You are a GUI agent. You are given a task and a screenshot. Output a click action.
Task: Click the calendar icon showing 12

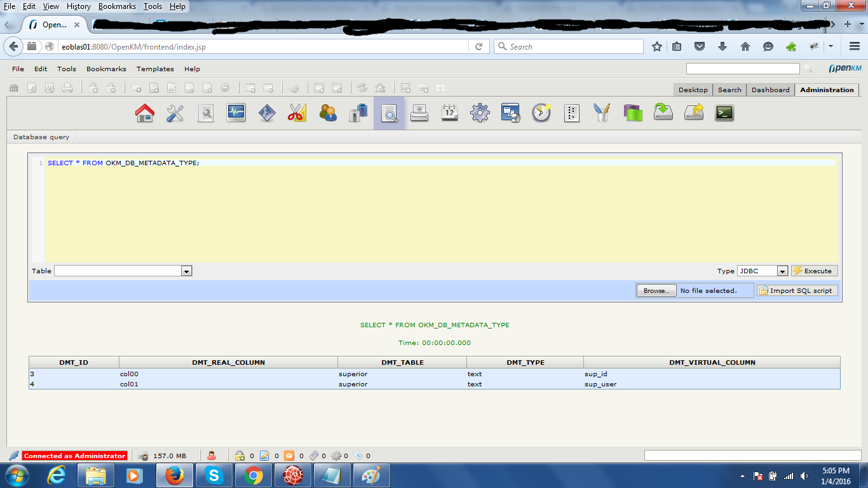click(450, 113)
